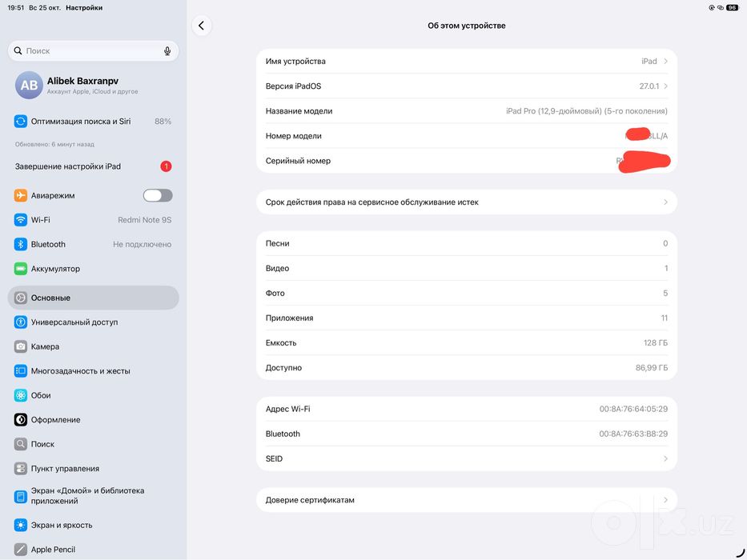Viewport: 747px width, 560px height.
Task: Open the SEID row chevron
Action: [x=665, y=459]
